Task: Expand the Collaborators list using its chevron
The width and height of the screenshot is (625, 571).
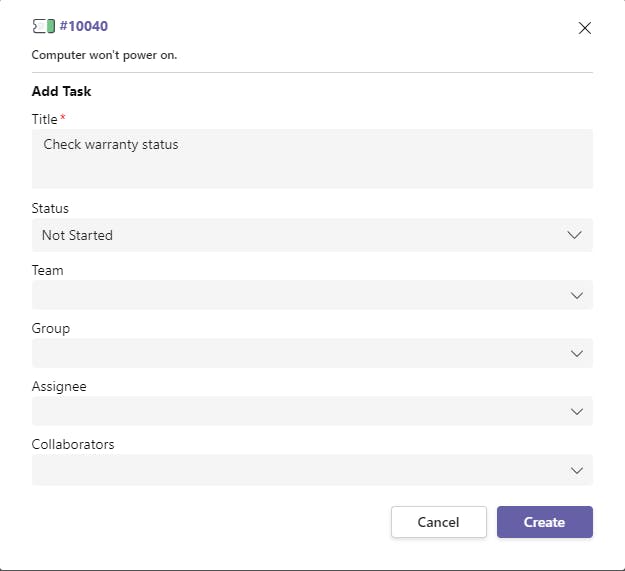Action: pyautogui.click(x=575, y=470)
